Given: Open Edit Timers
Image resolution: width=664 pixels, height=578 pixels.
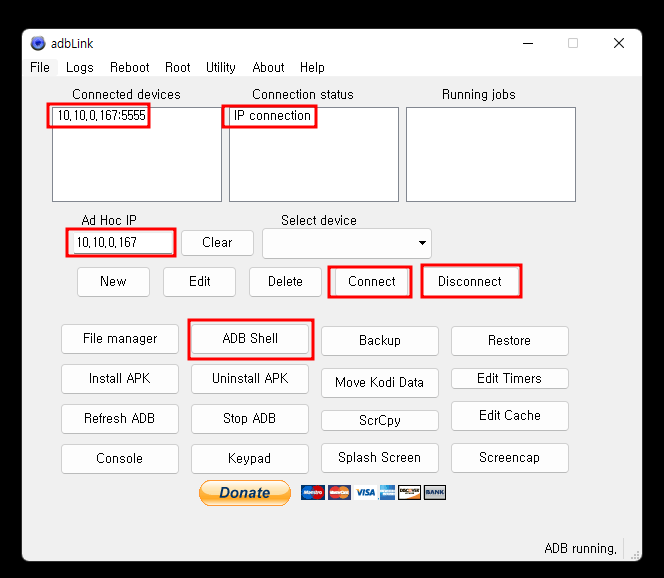Looking at the screenshot, I should 510,379.
